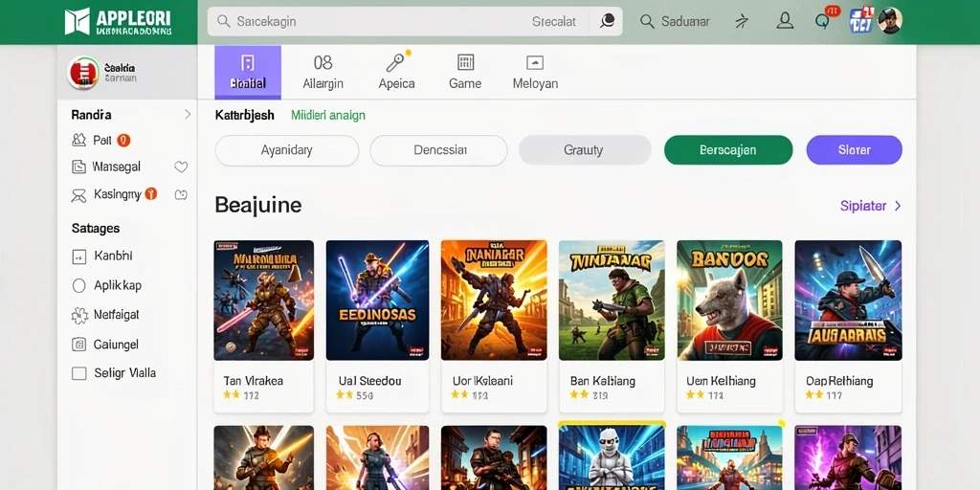
Task: Switch to the purple Boatial tab
Action: 248,72
